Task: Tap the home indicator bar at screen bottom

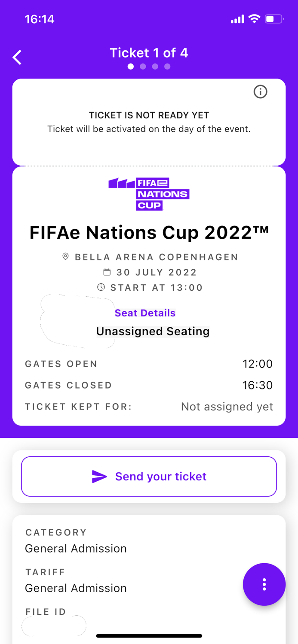Action: coord(149,635)
